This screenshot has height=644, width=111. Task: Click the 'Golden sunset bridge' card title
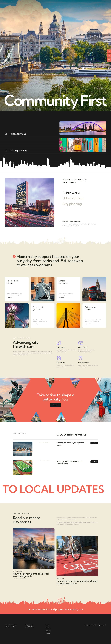click(x=91, y=308)
